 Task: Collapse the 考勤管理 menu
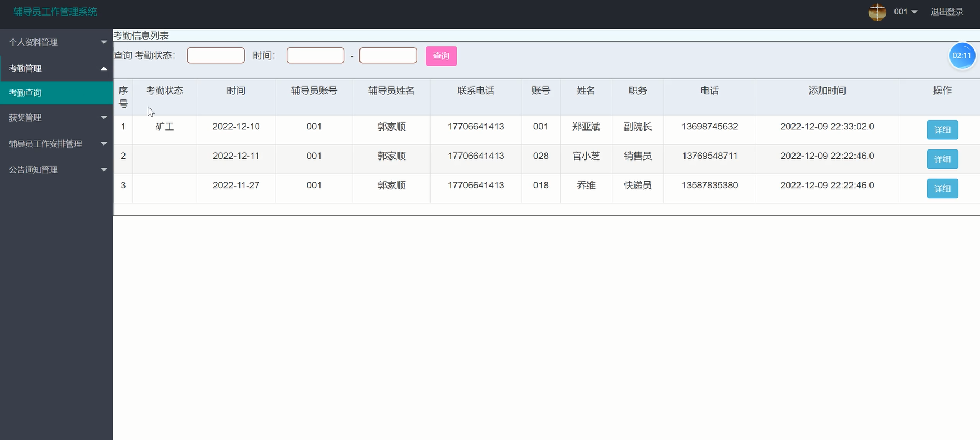56,68
